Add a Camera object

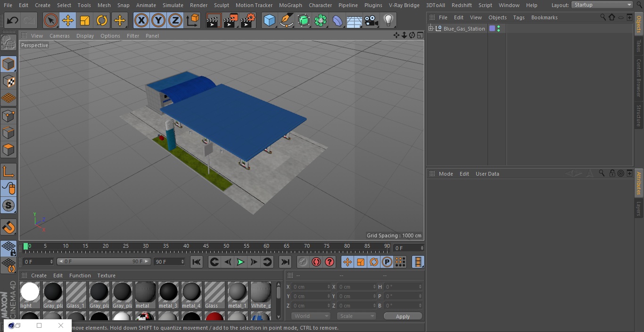click(x=372, y=21)
